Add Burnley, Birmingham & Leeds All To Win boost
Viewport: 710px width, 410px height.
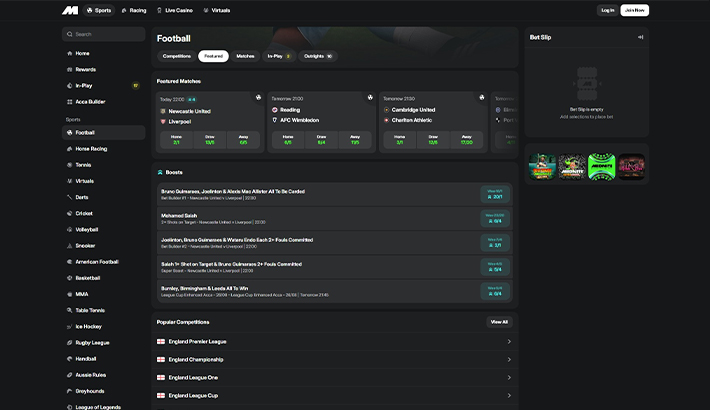tap(495, 291)
